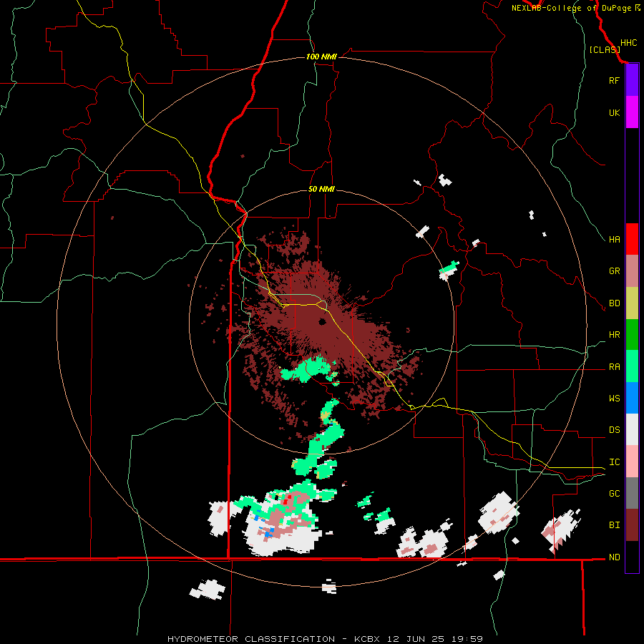This screenshot has height=644, width=644.
Task: Click the ND legend label
Action: tap(614, 557)
